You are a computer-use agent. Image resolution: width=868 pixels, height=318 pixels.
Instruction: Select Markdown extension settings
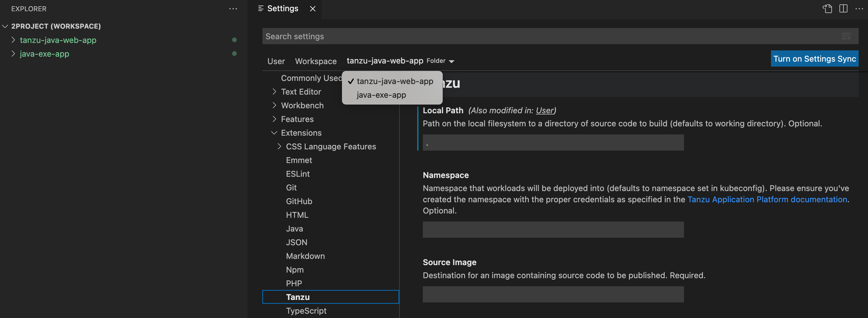(x=305, y=256)
